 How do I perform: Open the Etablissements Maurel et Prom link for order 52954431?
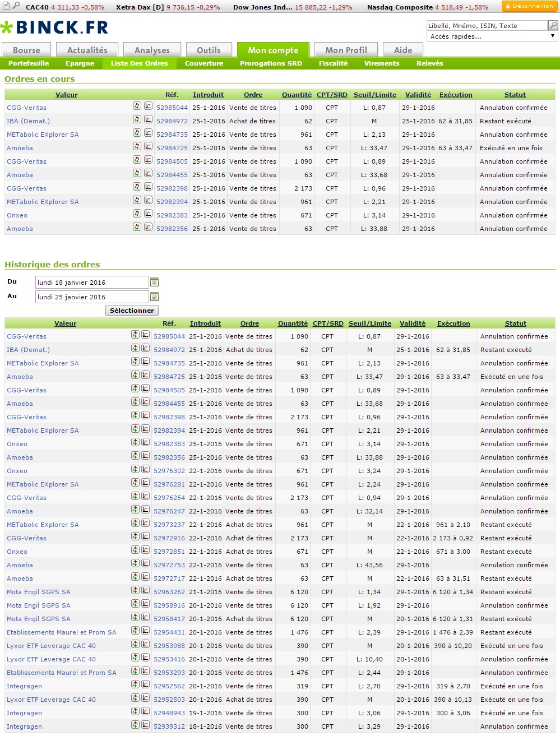62,632
